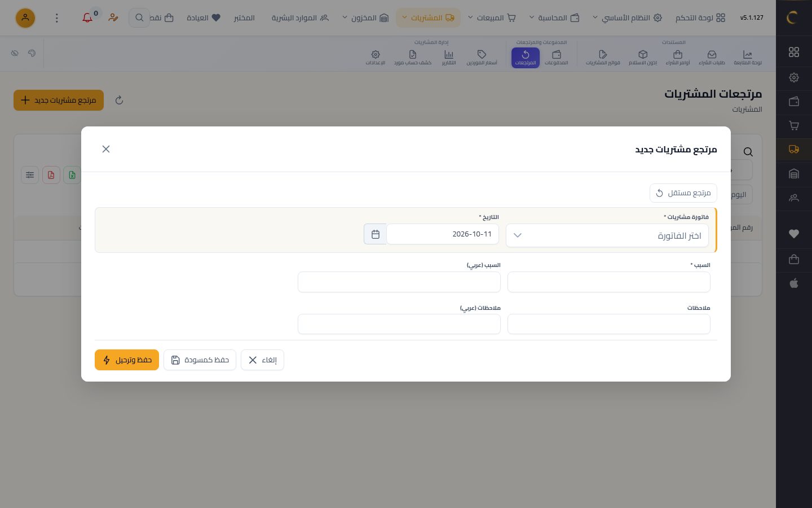Open sidebar heart clinic icon
The image size is (812, 508).
coord(794,234)
